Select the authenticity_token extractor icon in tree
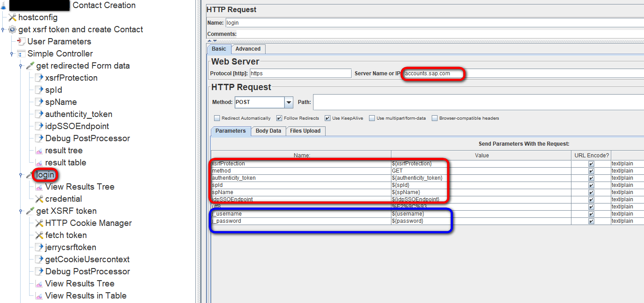This screenshot has width=644, height=303. pyautogui.click(x=39, y=114)
